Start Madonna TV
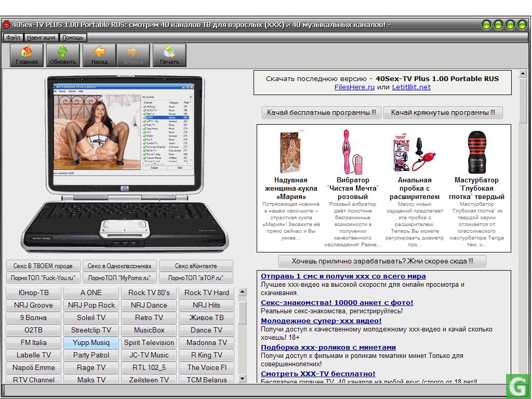Screen dimensions: 532x399 point(207,343)
